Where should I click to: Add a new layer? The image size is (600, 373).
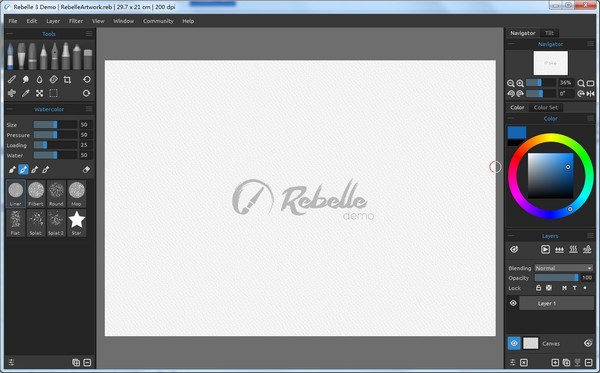click(x=555, y=362)
